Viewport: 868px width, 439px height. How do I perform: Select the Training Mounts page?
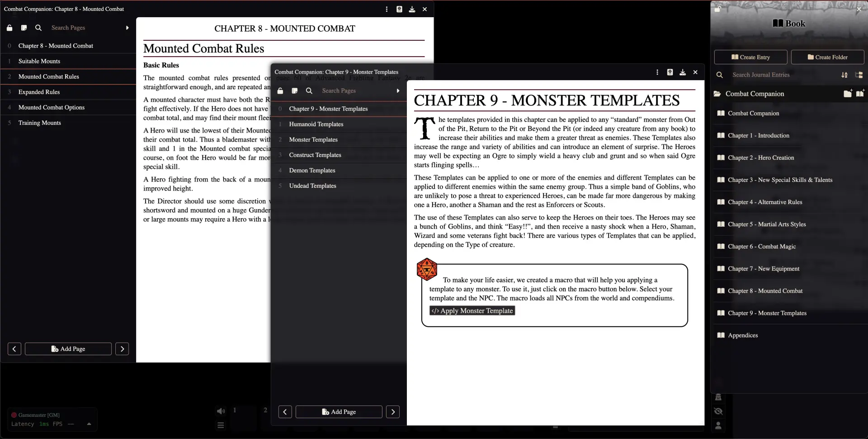39,123
